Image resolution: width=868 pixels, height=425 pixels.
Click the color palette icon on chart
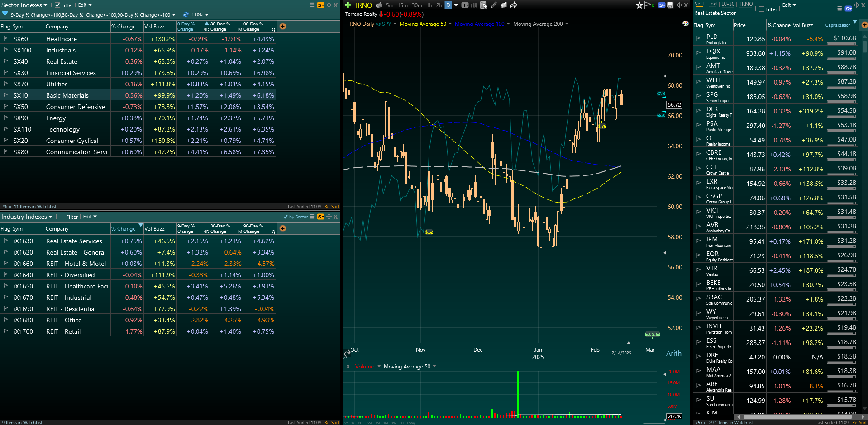click(686, 24)
